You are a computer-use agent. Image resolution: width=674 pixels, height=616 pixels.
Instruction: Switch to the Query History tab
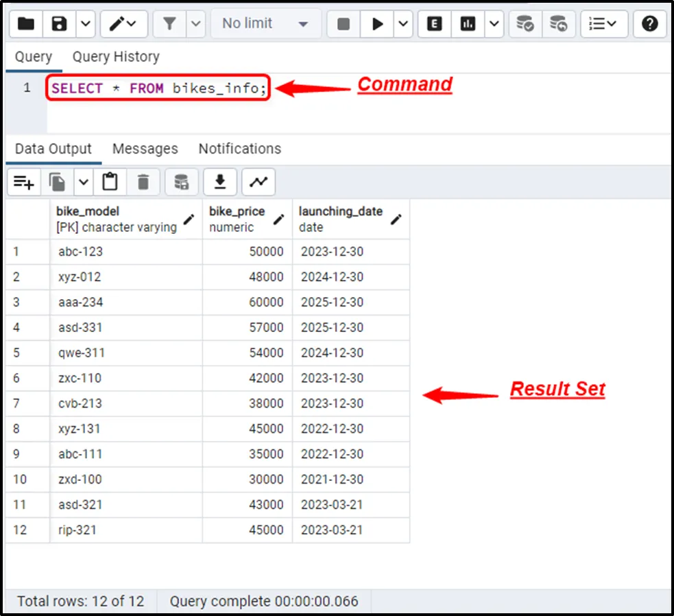tap(116, 57)
